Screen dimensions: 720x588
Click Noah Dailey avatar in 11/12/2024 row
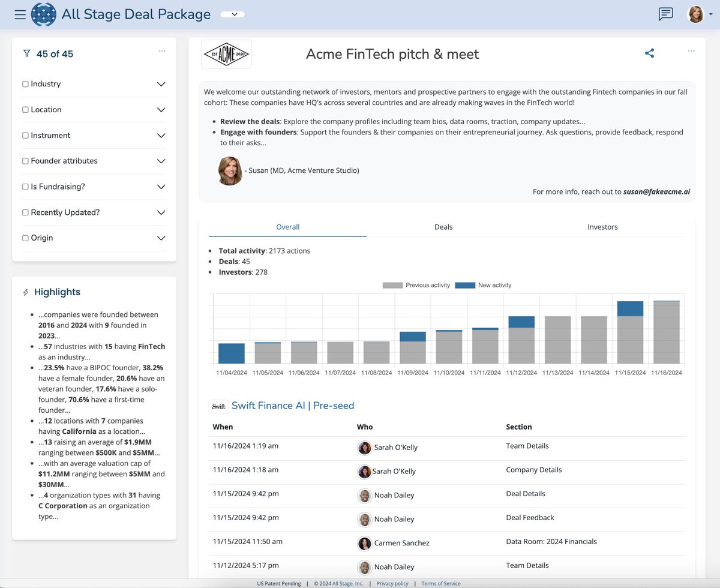click(x=364, y=567)
